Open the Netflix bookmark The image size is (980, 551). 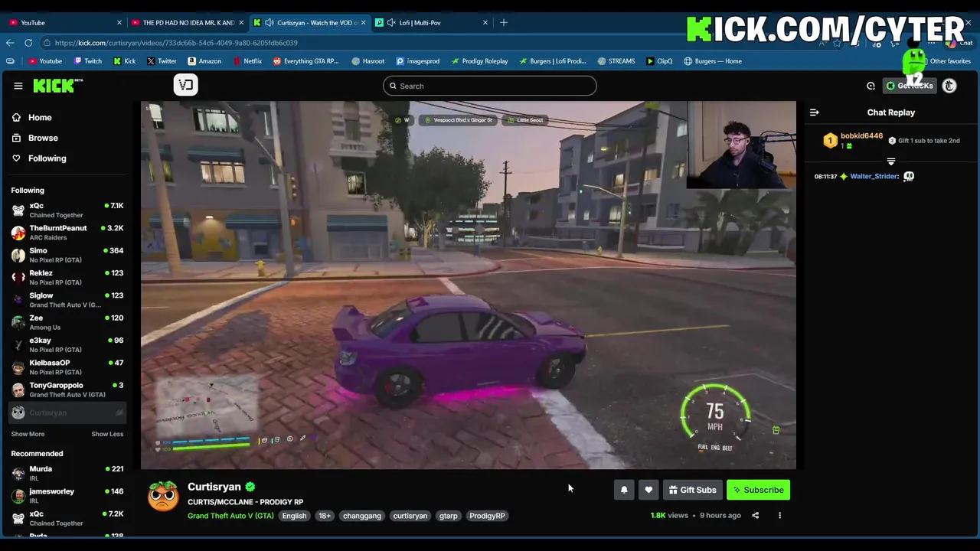(x=247, y=61)
